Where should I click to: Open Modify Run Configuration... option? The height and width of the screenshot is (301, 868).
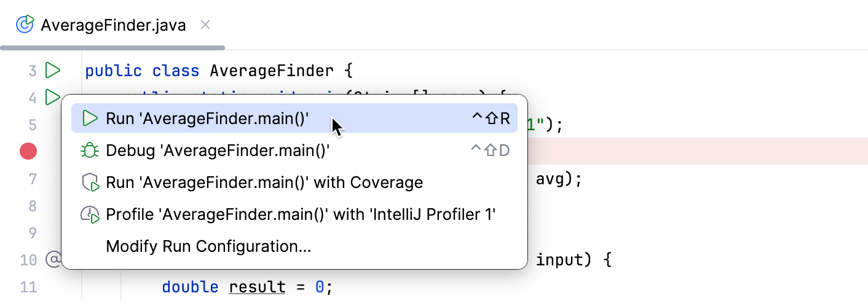click(208, 246)
